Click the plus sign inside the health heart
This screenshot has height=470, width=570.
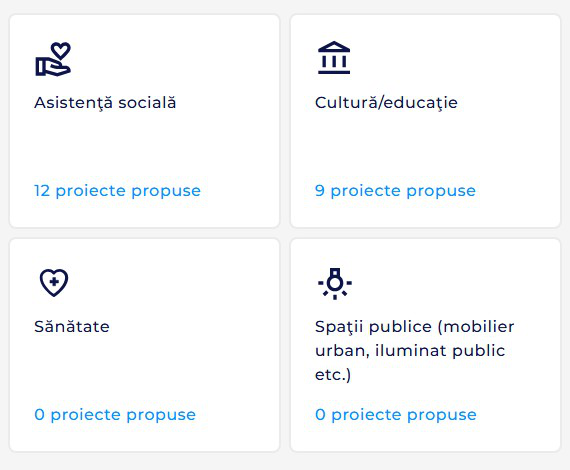54,281
